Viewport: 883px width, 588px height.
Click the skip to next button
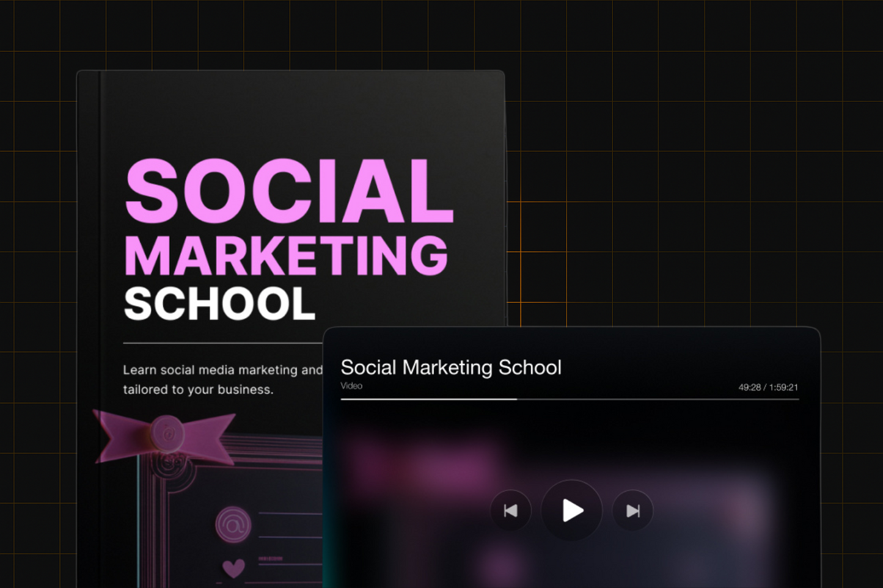(632, 510)
